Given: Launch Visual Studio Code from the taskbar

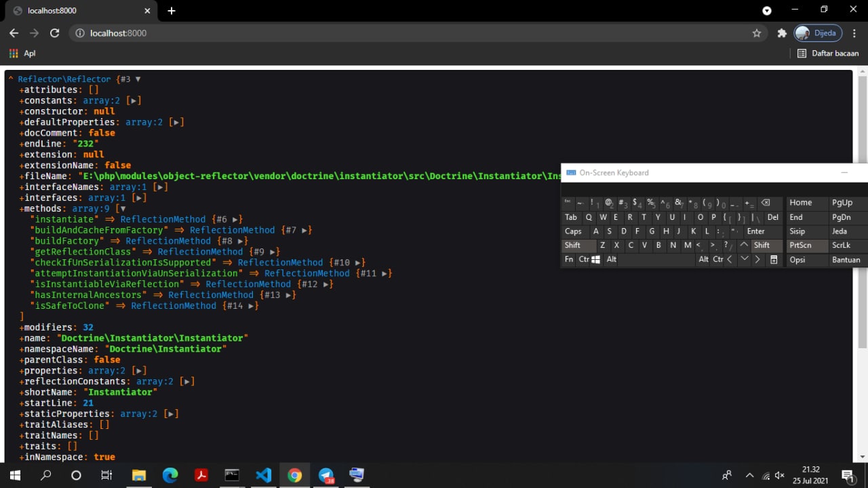Looking at the screenshot, I should click(x=264, y=475).
